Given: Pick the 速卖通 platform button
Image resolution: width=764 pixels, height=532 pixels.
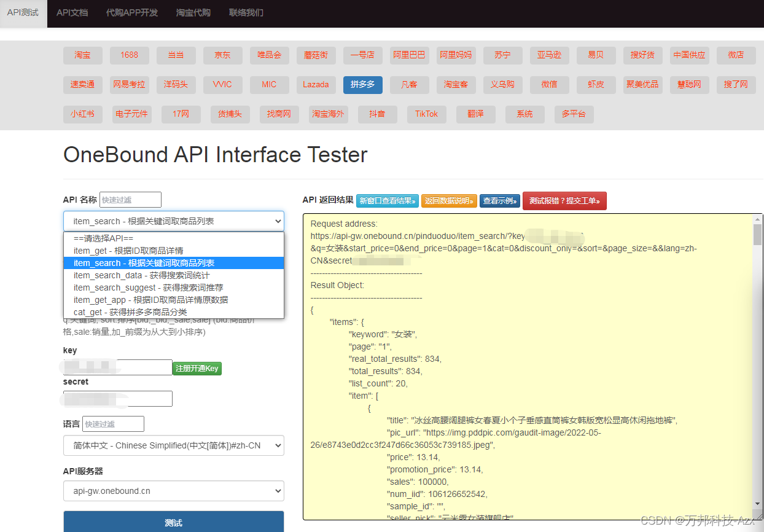Looking at the screenshot, I should (83, 85).
